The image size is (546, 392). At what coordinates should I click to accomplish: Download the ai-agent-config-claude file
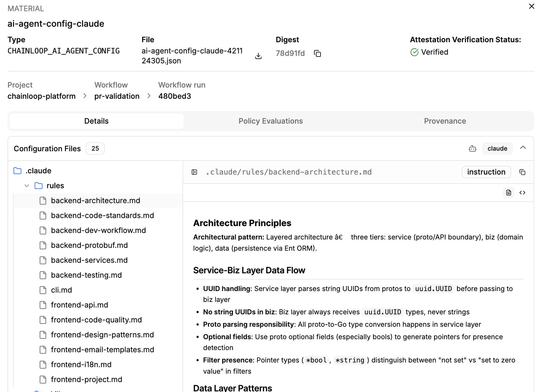pos(258,56)
